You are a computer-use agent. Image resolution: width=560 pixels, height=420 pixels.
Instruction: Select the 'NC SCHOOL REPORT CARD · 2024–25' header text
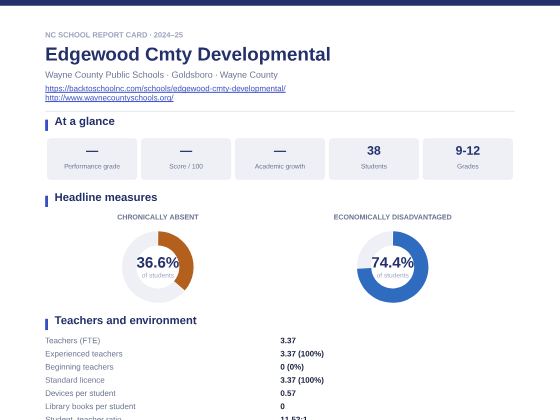pos(114,35)
